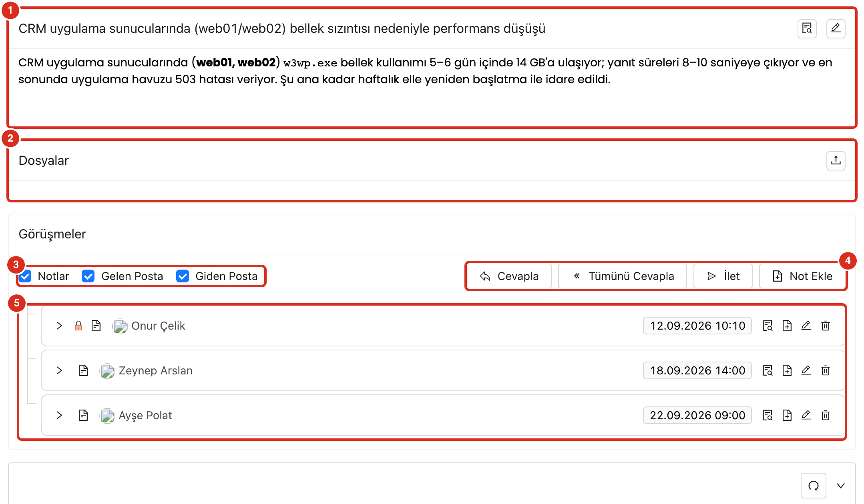Click the Tümünü Cevapla button
This screenshot has height=504, width=864.
click(x=623, y=276)
